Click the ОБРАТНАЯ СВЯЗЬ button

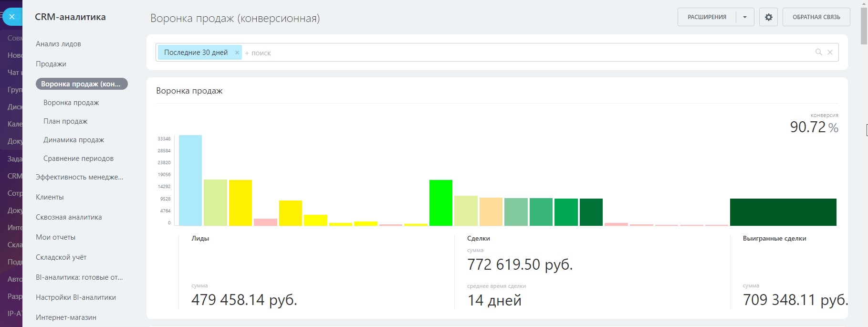[x=816, y=17]
